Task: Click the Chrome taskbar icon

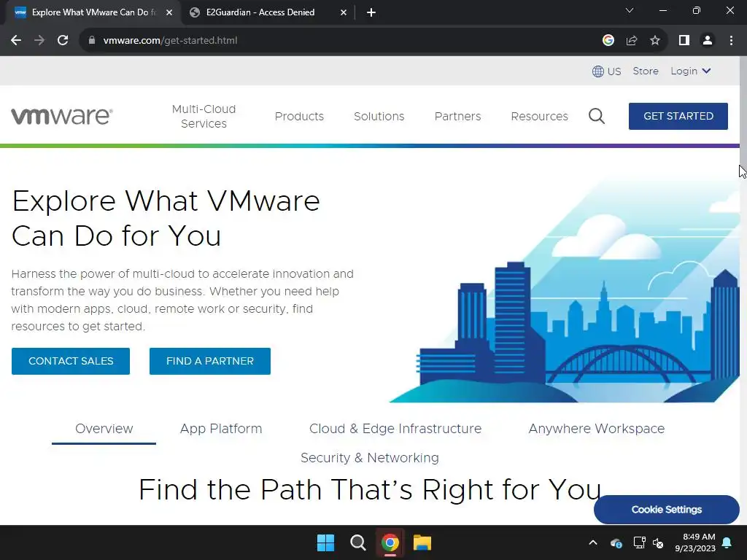Action: (x=390, y=542)
